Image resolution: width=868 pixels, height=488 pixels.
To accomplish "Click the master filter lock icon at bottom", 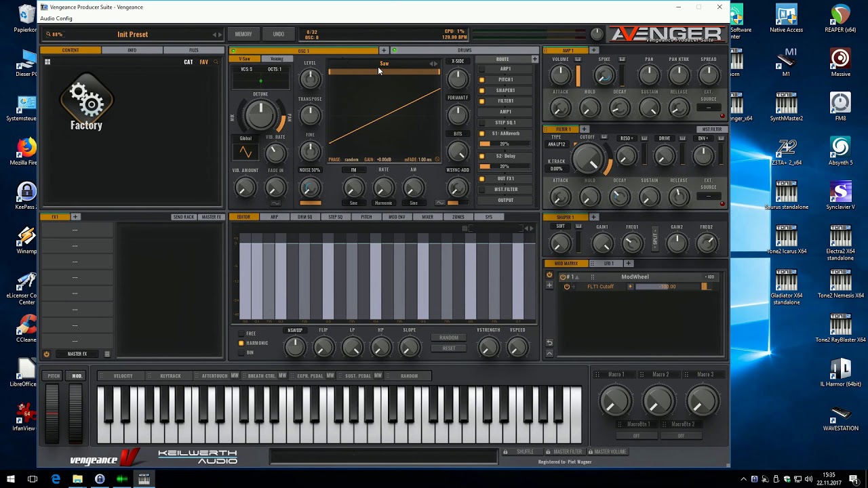I will (548, 451).
